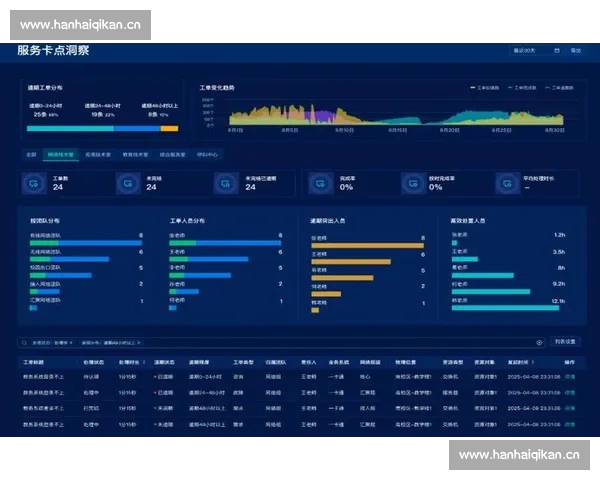Image resolution: width=600 pixels, height=480 pixels.
Task: Click the first row's action link in the 操作 column
Action: click(x=570, y=377)
